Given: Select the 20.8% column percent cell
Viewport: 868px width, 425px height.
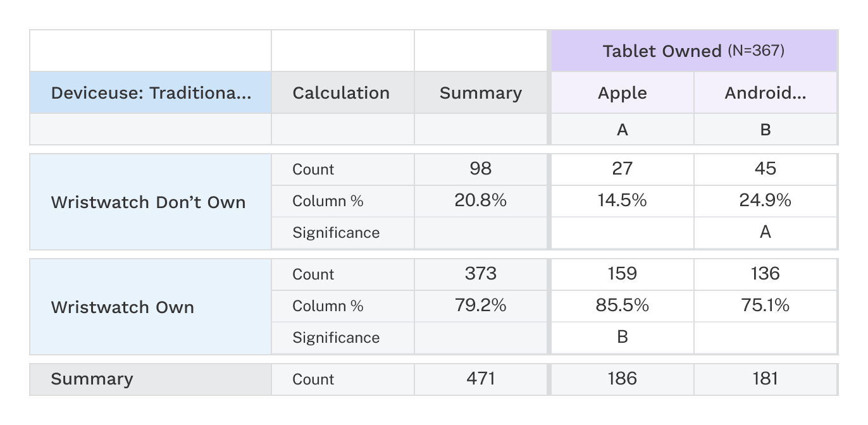Looking at the screenshot, I should pos(480,200).
